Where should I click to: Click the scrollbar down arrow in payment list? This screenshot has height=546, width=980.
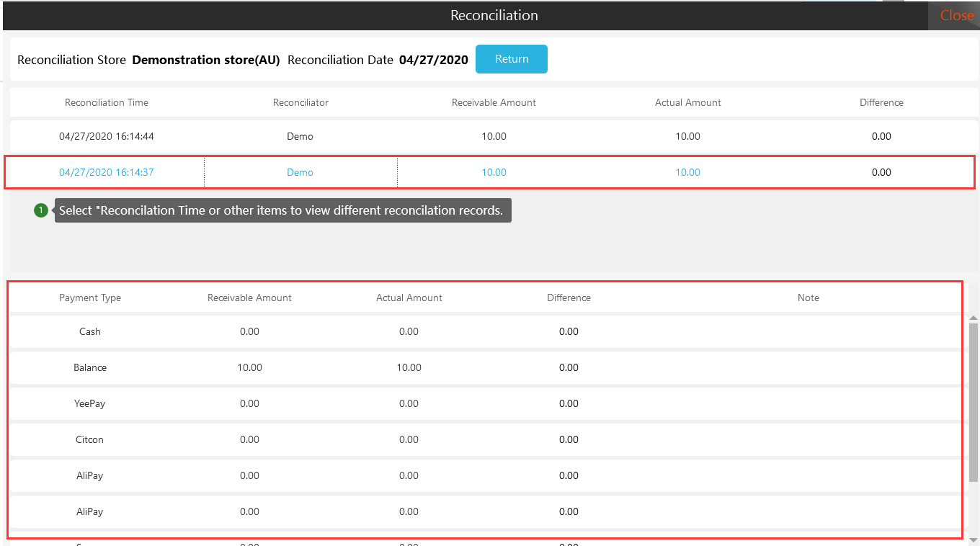coord(974,540)
